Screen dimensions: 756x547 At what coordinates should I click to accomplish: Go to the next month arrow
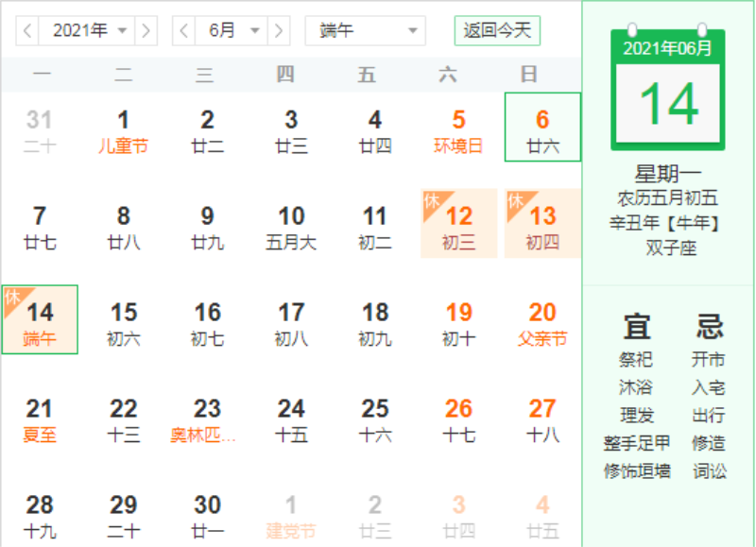coord(278,30)
